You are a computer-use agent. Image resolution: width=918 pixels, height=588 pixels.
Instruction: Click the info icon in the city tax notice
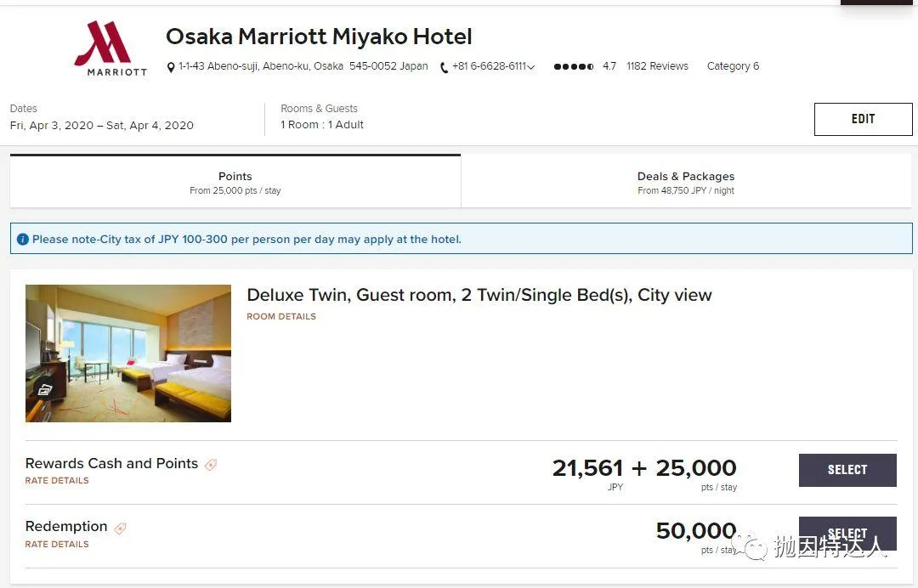coord(23,240)
